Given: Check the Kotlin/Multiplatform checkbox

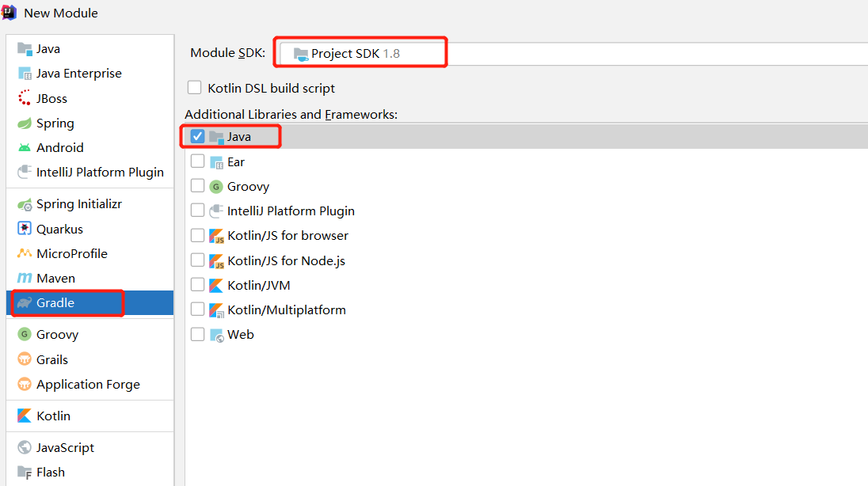Looking at the screenshot, I should (x=198, y=309).
